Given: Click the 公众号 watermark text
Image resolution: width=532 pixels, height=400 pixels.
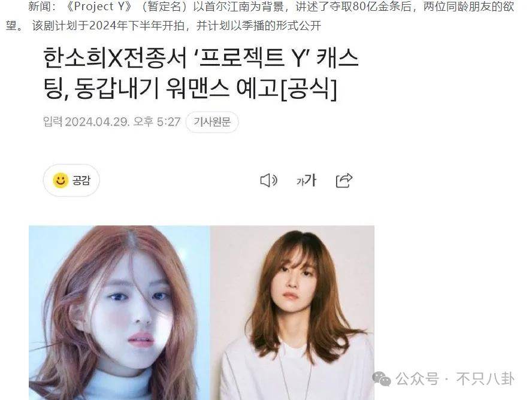Looking at the screenshot, I should [x=418, y=378].
